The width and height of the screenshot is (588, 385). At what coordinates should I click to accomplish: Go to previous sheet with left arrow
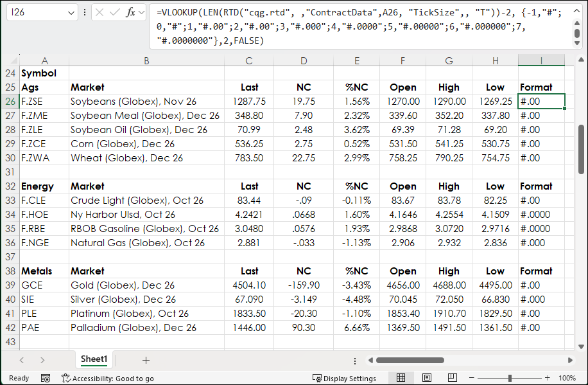22,360
